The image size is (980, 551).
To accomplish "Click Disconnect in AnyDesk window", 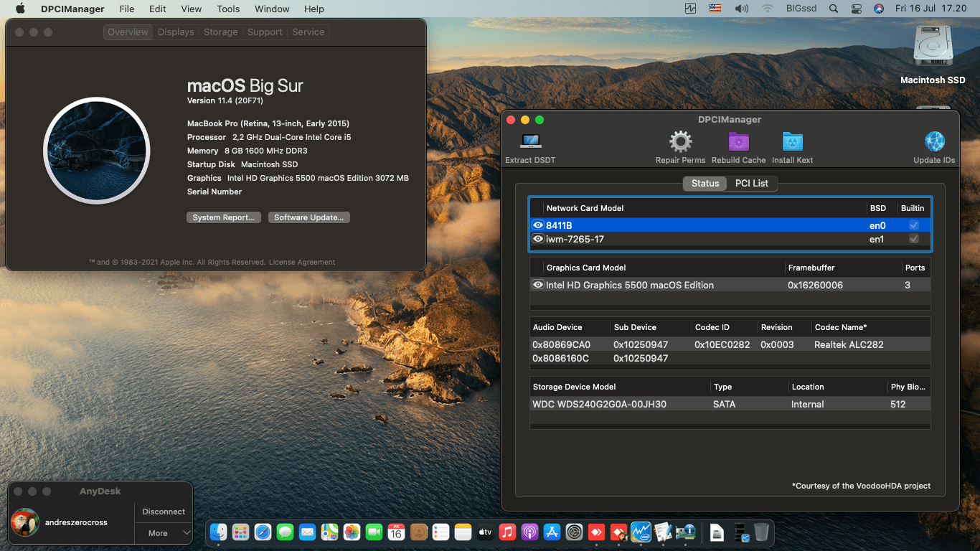I will pyautogui.click(x=164, y=512).
